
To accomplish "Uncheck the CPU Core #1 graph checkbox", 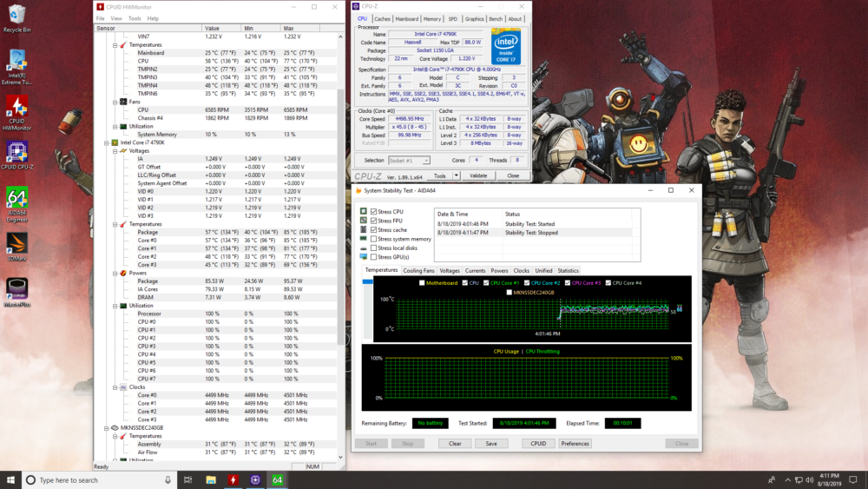I will 486,283.
